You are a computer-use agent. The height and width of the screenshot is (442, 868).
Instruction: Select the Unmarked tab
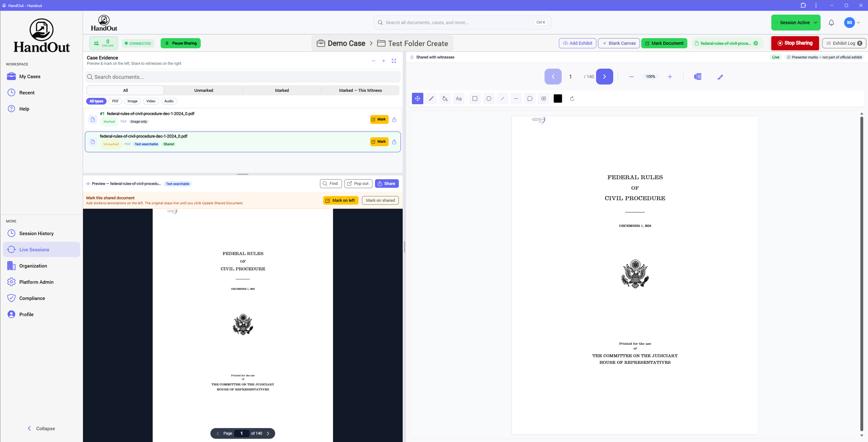point(204,90)
